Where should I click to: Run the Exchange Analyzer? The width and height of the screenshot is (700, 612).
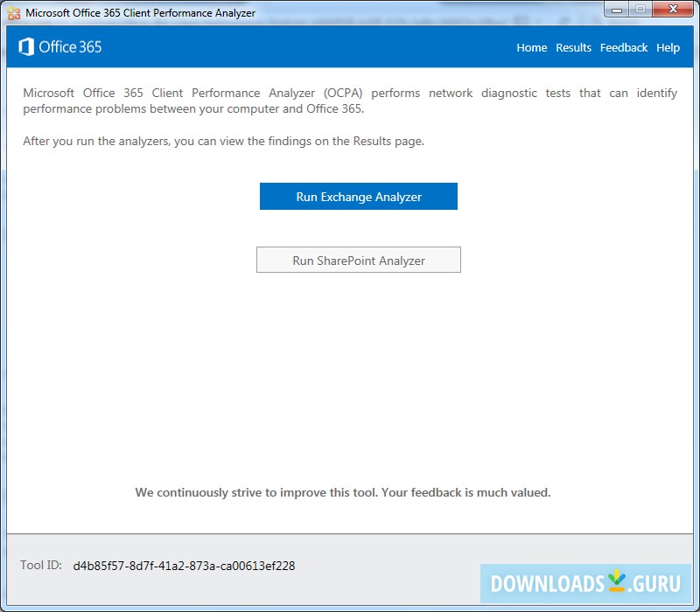tap(358, 196)
